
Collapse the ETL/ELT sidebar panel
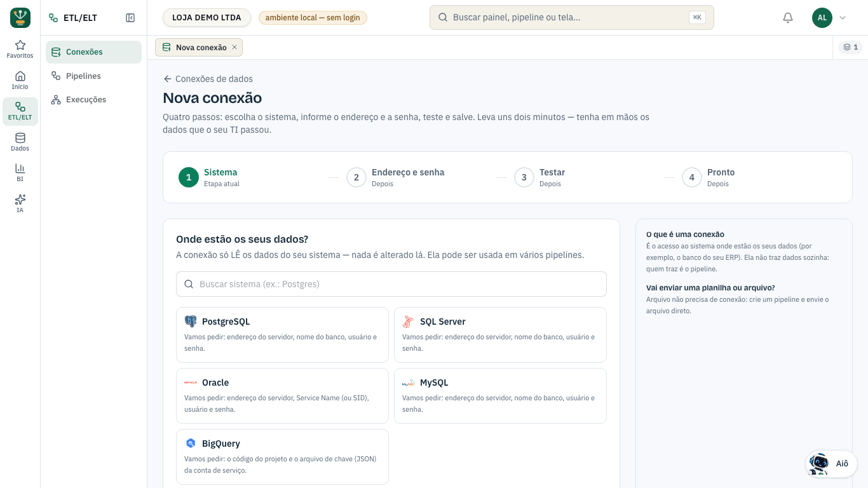point(130,18)
